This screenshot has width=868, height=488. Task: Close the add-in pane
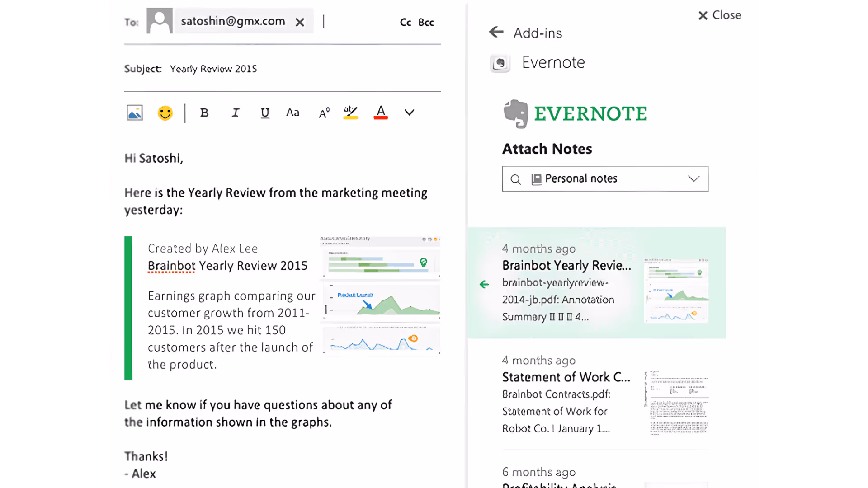point(719,15)
